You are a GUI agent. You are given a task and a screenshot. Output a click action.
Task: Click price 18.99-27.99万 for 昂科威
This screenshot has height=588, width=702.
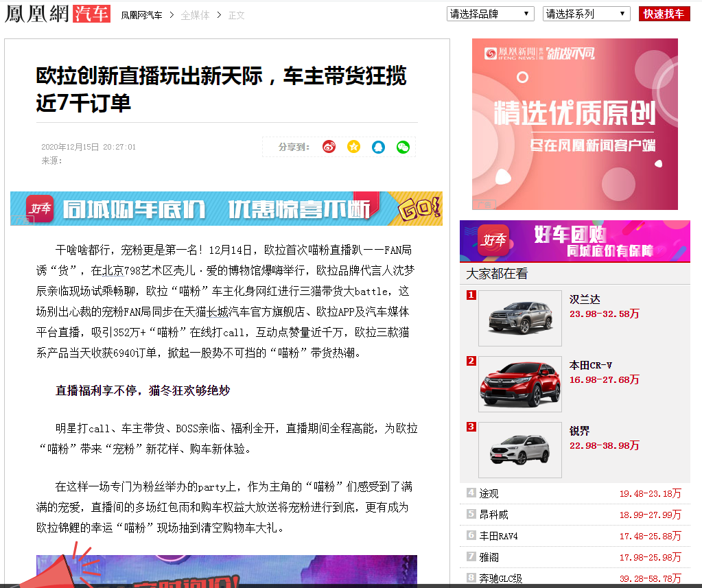651,515
